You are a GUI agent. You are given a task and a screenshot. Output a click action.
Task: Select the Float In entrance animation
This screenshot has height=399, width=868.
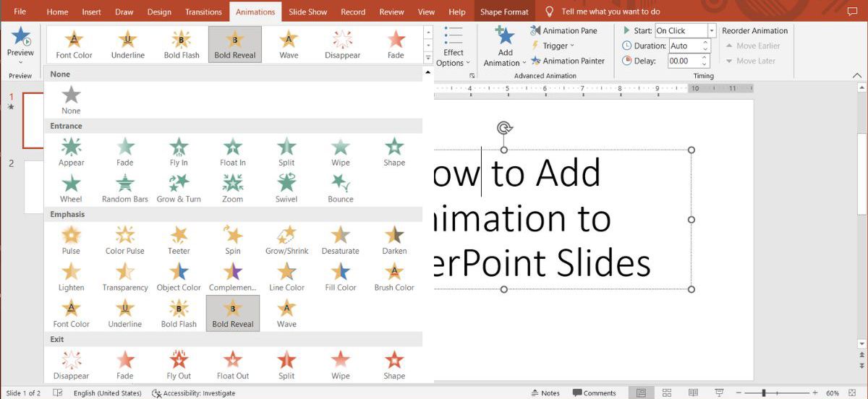point(233,152)
